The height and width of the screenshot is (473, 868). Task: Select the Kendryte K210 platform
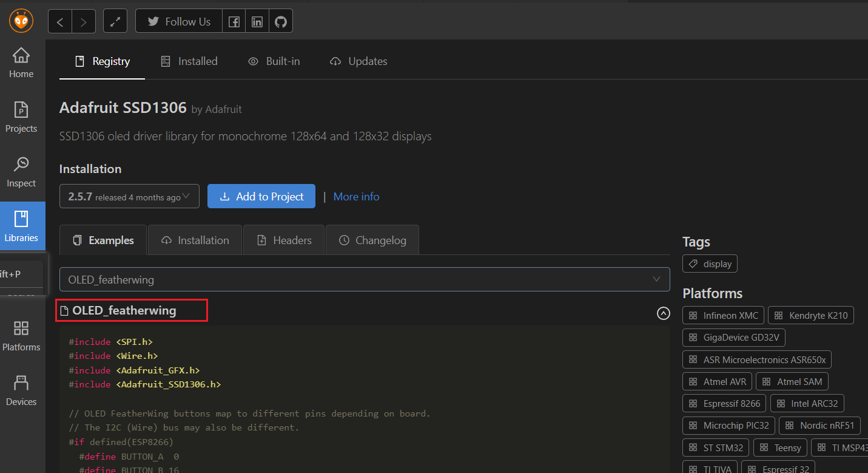[811, 316]
